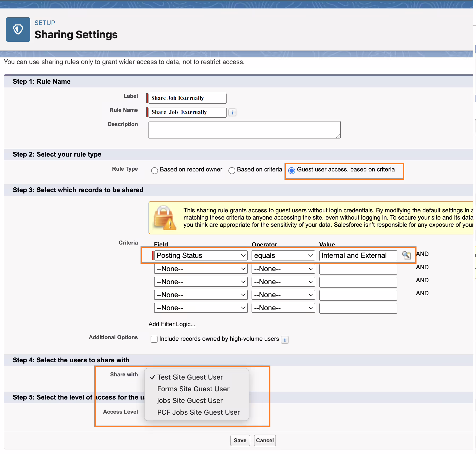Viewport: 476px width, 454px height.
Task: Select Based on record owner radio
Action: coord(154,170)
